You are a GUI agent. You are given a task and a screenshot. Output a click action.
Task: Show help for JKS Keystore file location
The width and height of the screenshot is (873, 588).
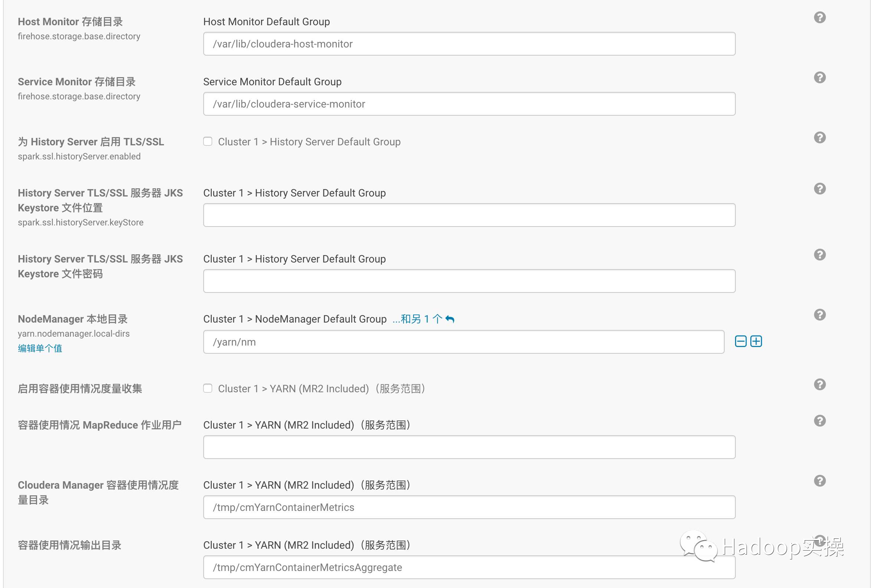(820, 189)
